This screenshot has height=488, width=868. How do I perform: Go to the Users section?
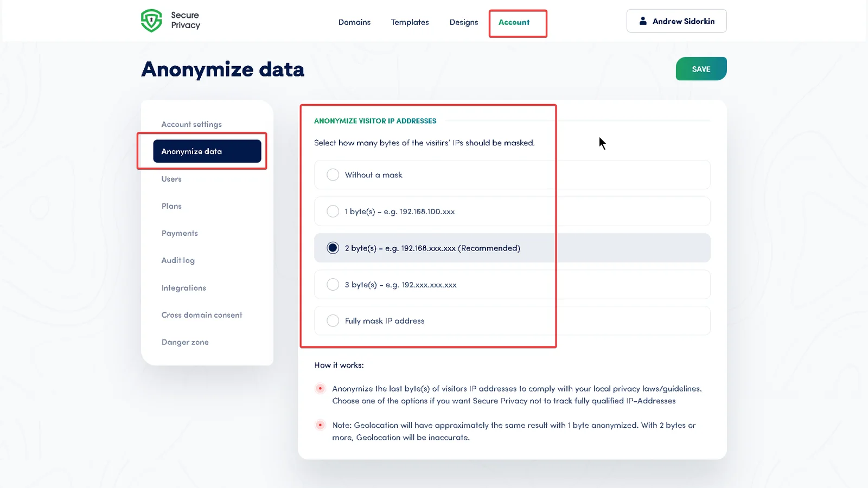pos(171,179)
